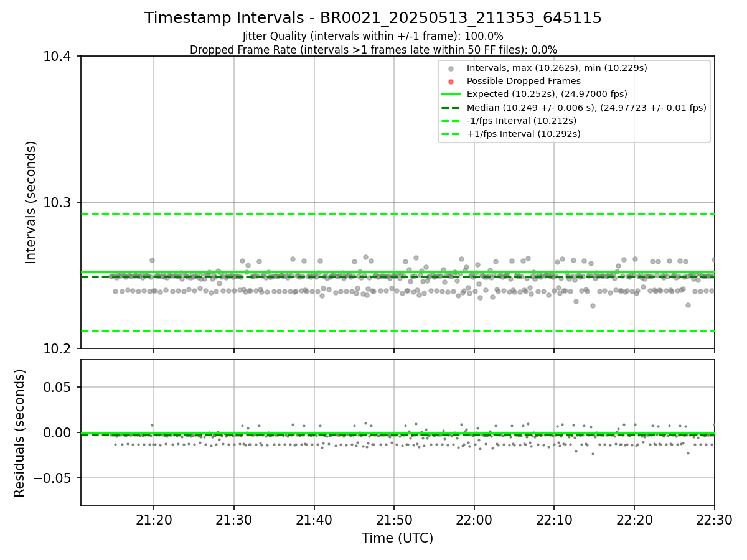This screenshot has width=747, height=560.
Task: Click the solid green Expected line sample in legend
Action: tap(451, 95)
